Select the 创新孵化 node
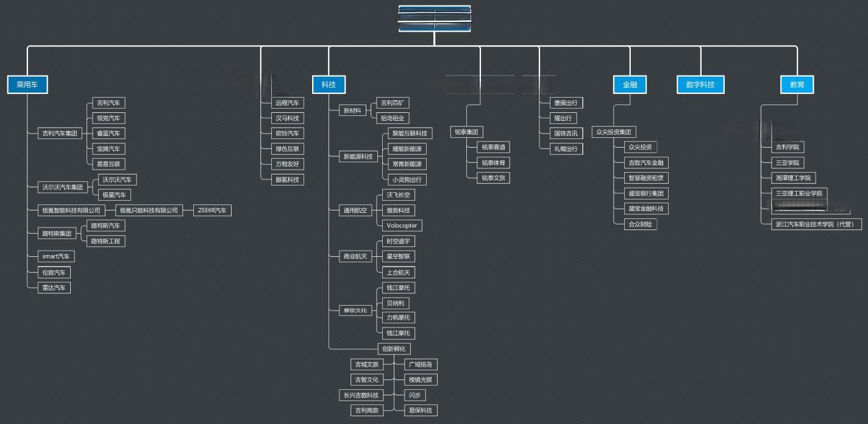868x424 pixels. click(394, 349)
